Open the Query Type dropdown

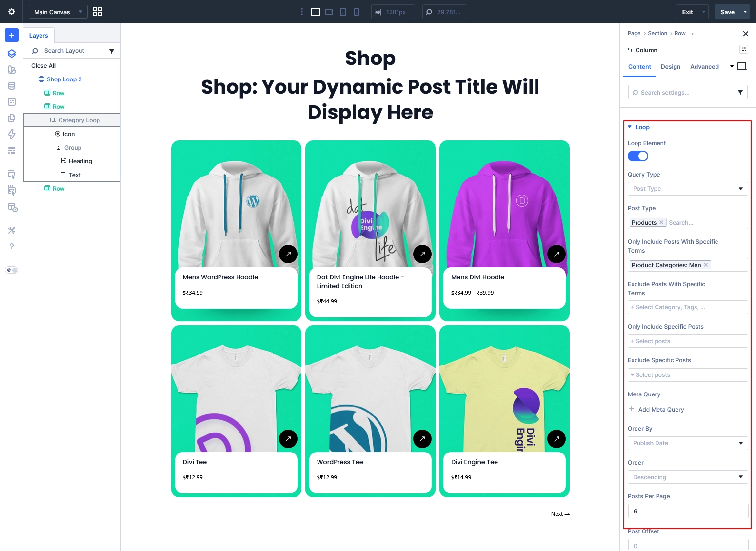[x=687, y=189]
